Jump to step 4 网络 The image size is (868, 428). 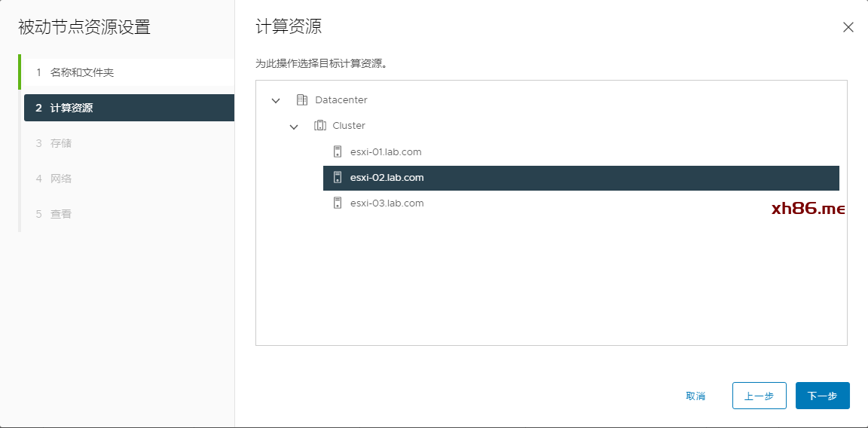[61, 179]
